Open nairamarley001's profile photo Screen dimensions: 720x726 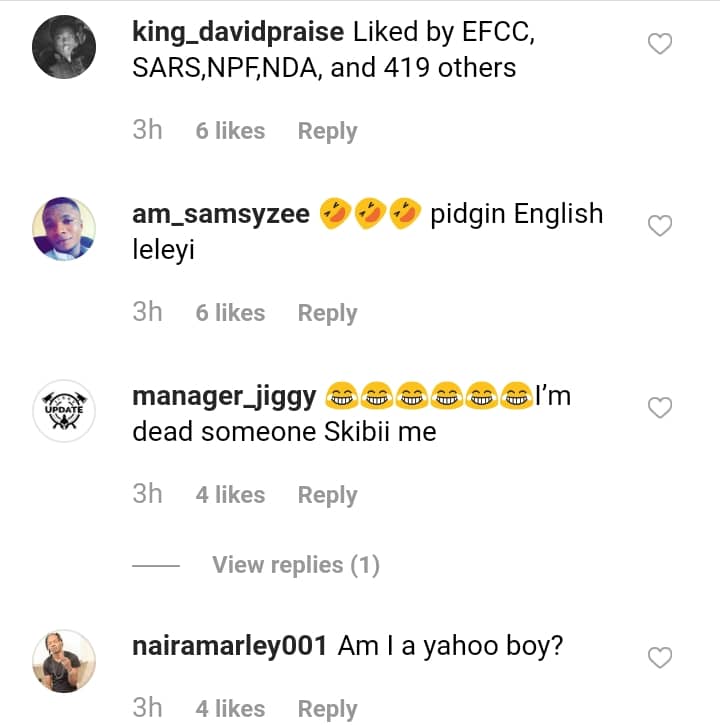(64, 661)
